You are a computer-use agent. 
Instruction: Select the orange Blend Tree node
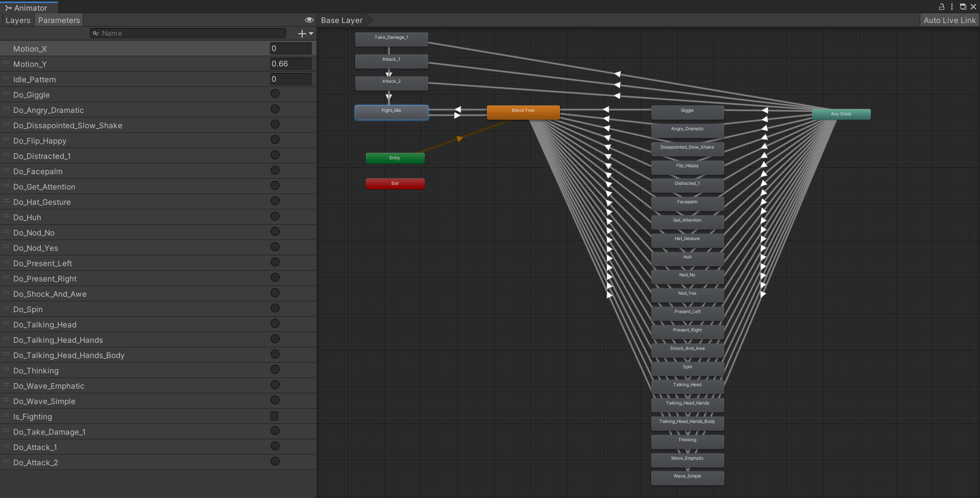click(523, 112)
